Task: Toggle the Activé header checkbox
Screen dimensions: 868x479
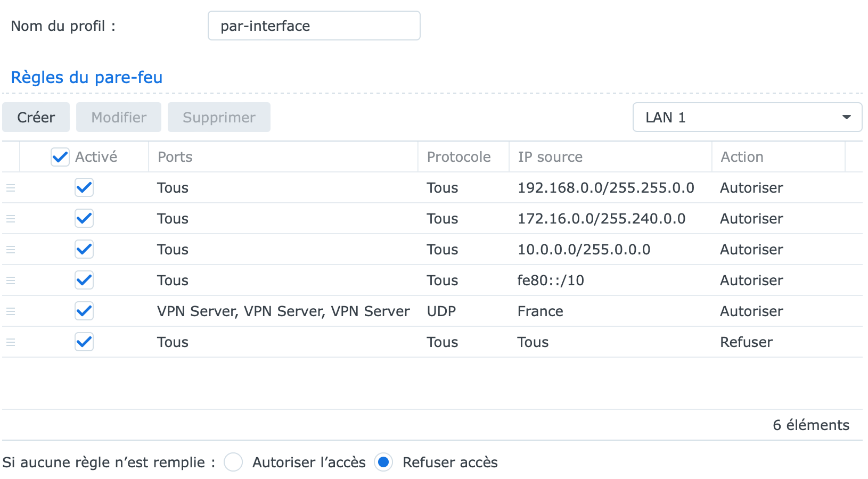Action: click(60, 157)
